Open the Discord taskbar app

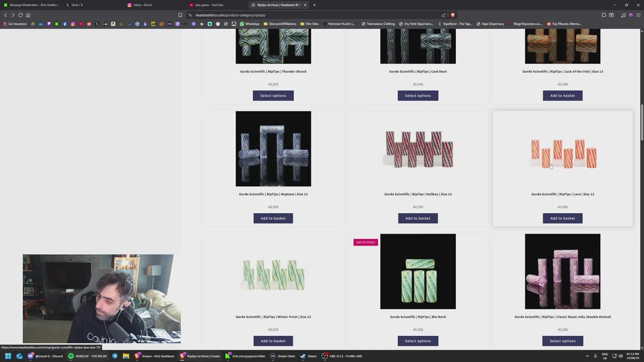click(x=46, y=356)
